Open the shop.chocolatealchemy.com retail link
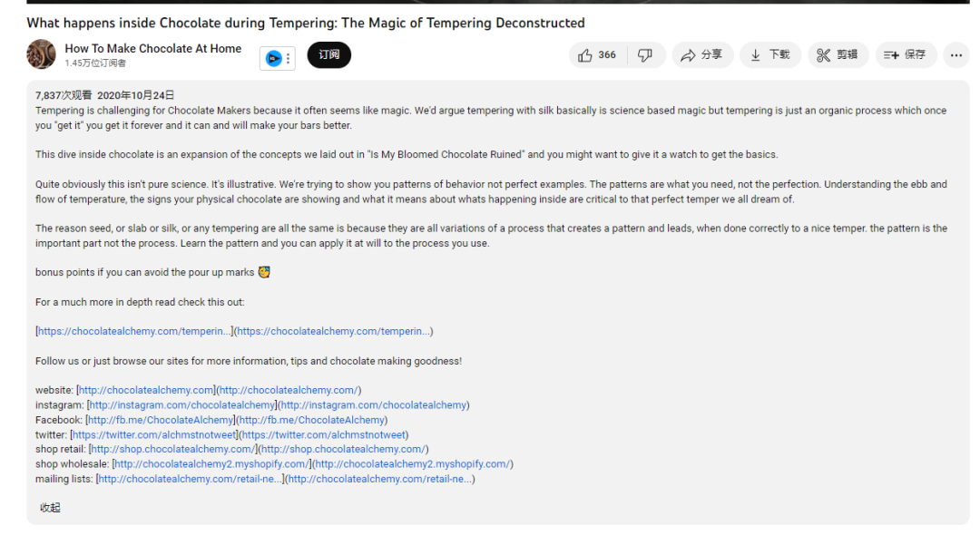 [x=172, y=450]
